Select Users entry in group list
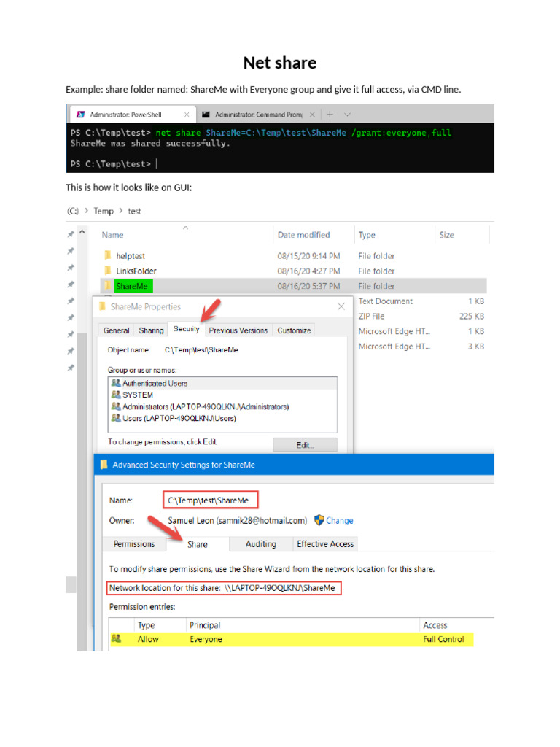The width and height of the screenshot is (560, 747). [x=222, y=418]
